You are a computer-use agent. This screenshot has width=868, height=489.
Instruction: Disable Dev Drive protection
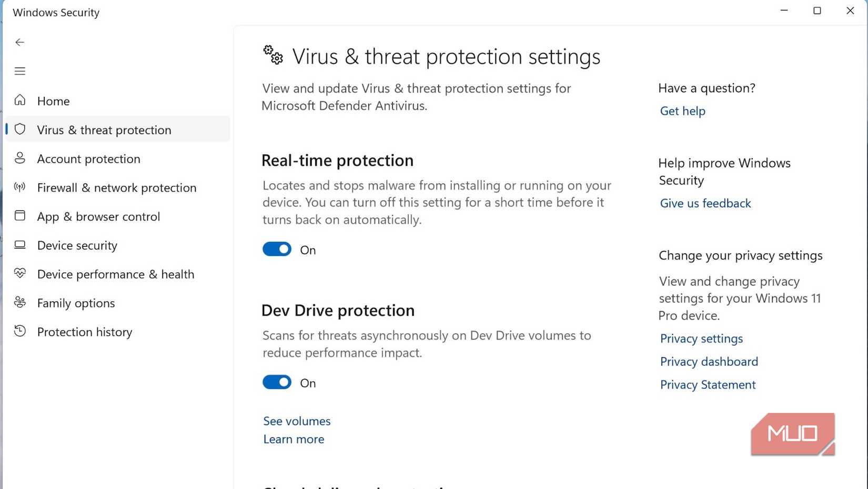[x=277, y=382]
